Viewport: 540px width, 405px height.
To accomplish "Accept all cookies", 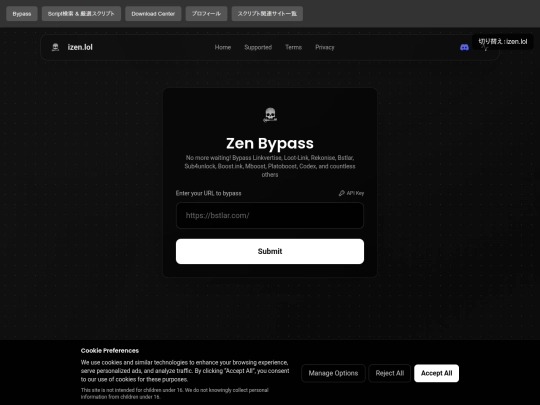I will coord(437,373).
